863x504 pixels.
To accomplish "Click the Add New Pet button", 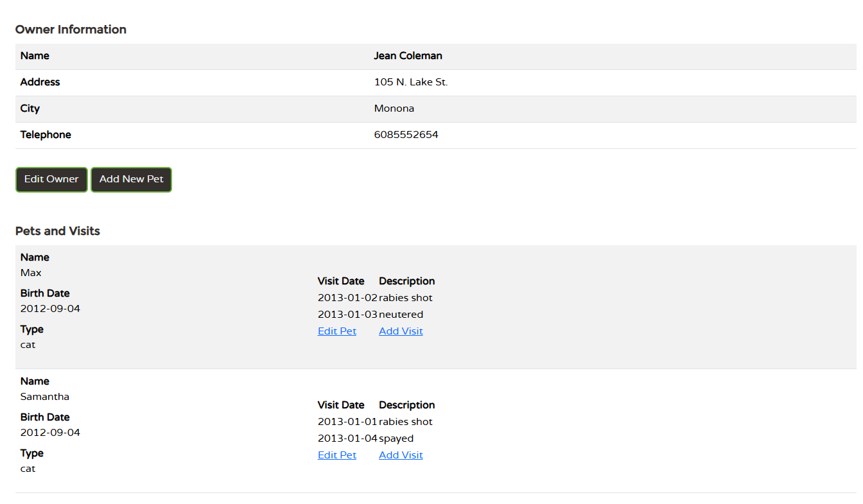I will [x=132, y=180].
